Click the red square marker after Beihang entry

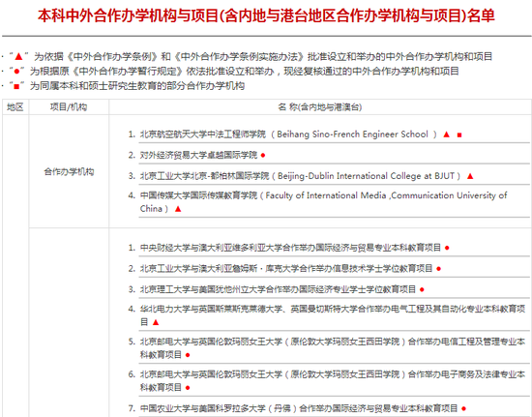pos(459,135)
